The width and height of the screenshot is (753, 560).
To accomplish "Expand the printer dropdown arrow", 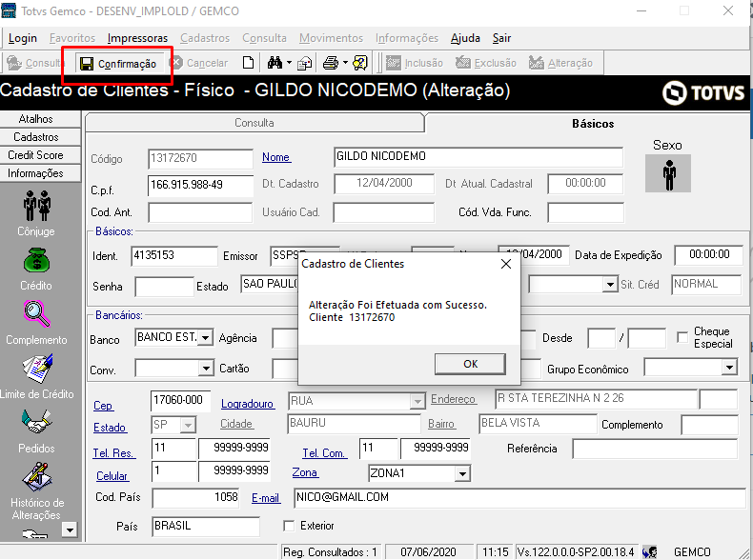I will click(x=345, y=63).
